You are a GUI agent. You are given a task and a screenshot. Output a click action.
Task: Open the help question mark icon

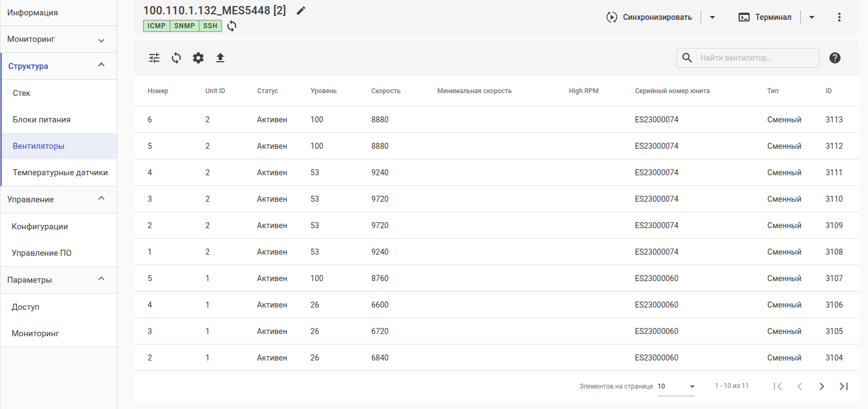pyautogui.click(x=835, y=58)
